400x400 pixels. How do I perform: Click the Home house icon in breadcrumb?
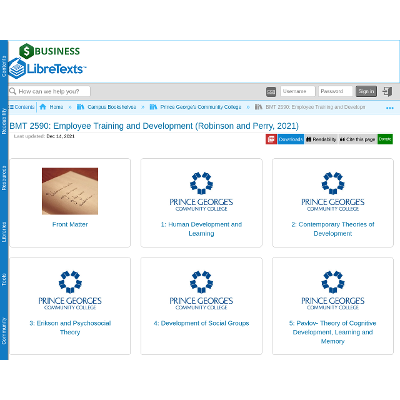point(43,107)
